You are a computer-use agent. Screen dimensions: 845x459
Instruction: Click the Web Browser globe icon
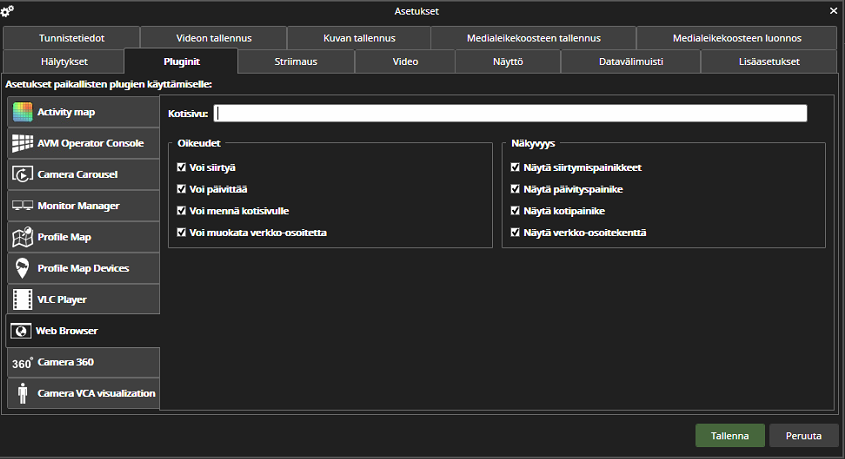pyautogui.click(x=21, y=331)
